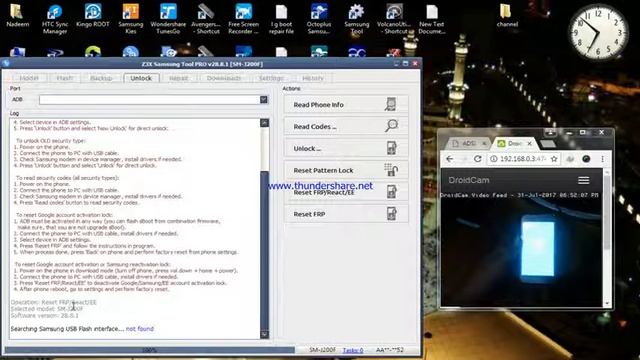Open DroidCam hamburger menu
Image resolution: width=640 pixels, height=360 pixels.
click(x=584, y=180)
